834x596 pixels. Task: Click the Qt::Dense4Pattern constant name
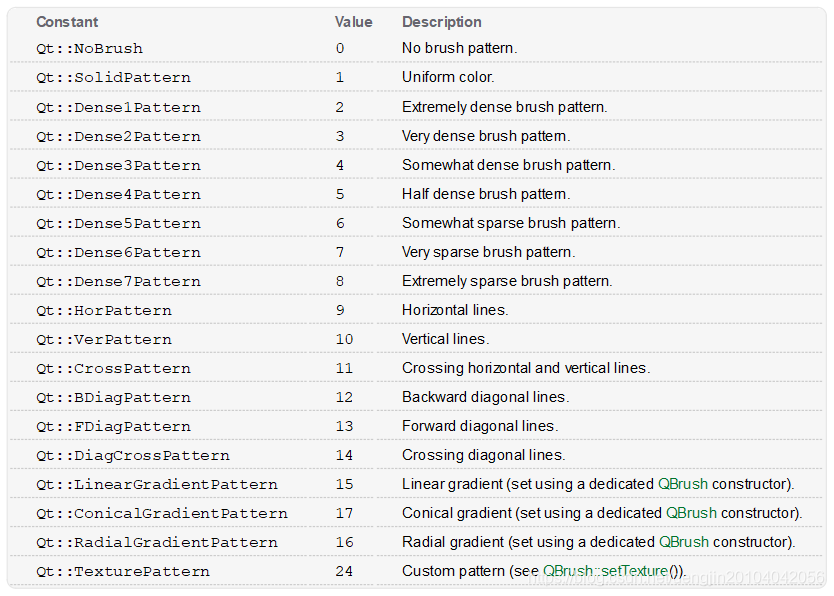click(x=118, y=195)
